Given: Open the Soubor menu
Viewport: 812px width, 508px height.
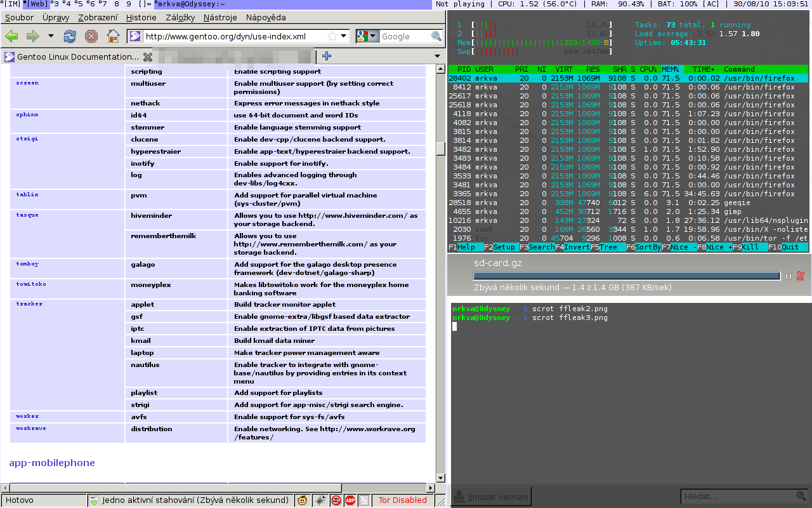Looking at the screenshot, I should (19, 17).
